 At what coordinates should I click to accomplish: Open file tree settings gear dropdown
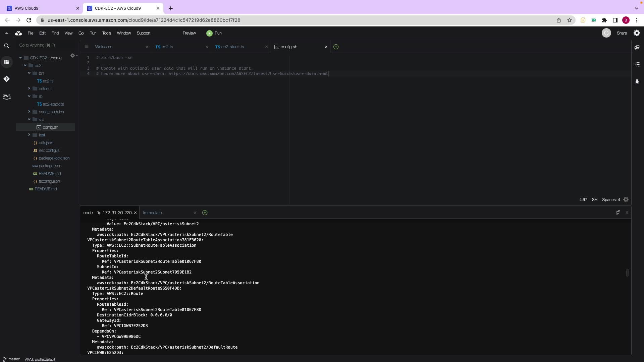[x=73, y=56]
